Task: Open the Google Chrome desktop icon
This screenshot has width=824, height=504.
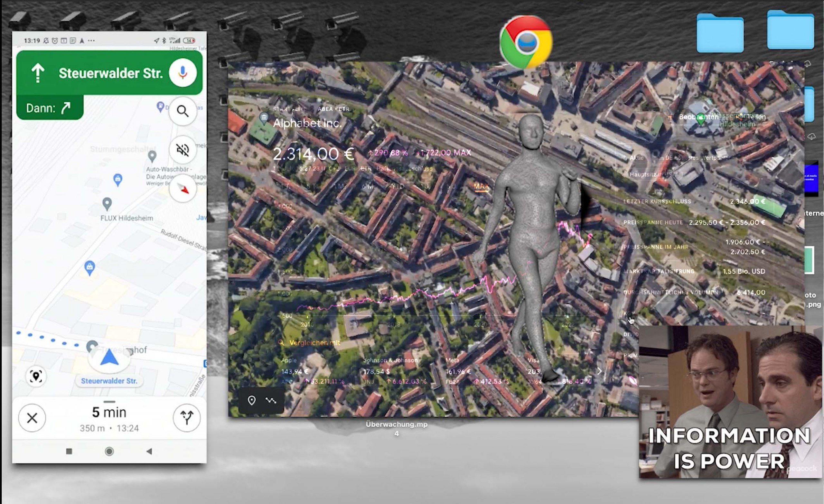Action: (x=526, y=42)
